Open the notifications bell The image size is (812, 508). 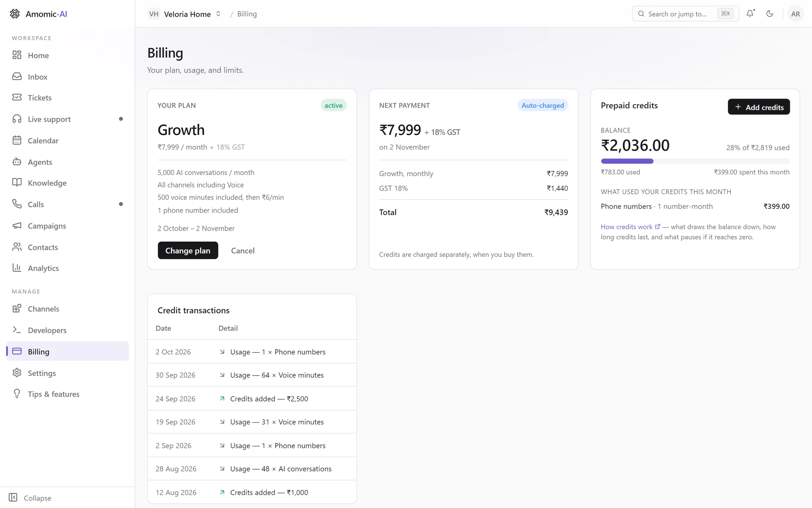[750, 14]
